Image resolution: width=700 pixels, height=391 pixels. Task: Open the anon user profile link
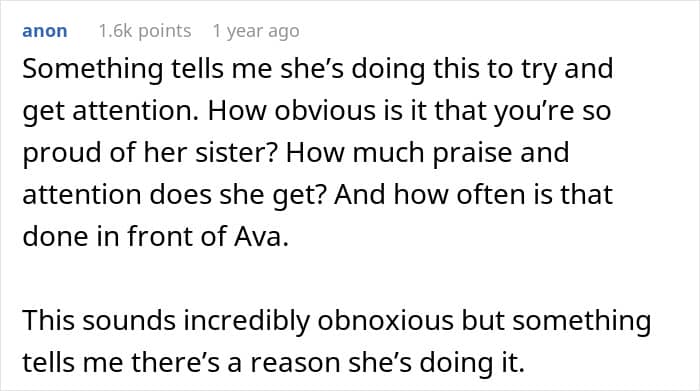pos(45,31)
